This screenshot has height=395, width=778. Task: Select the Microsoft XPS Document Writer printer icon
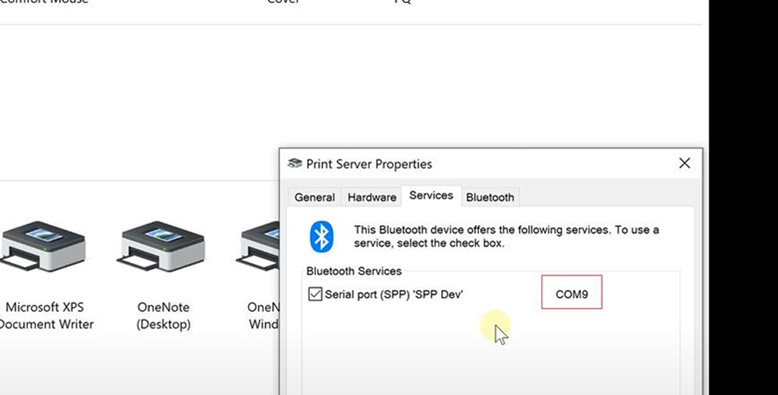click(x=43, y=246)
